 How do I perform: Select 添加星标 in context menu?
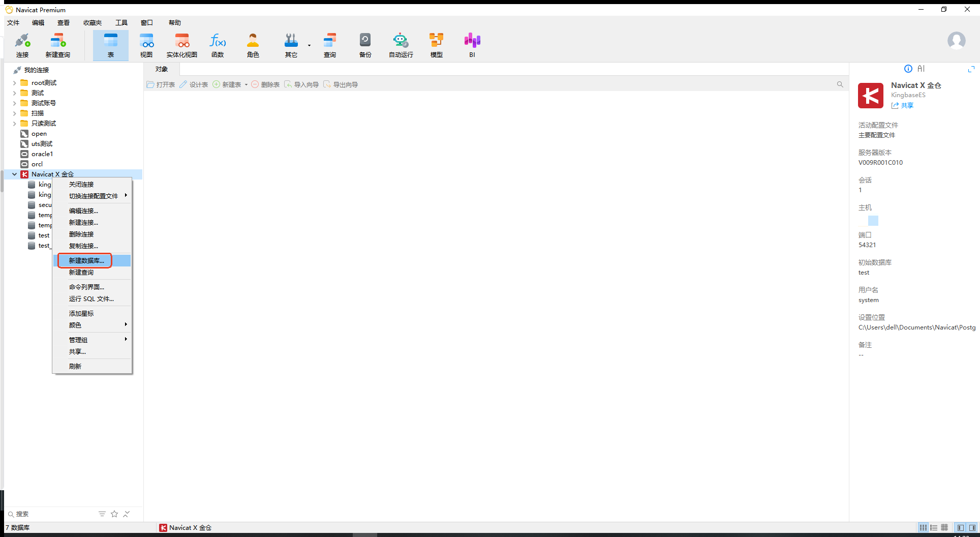(x=92, y=313)
